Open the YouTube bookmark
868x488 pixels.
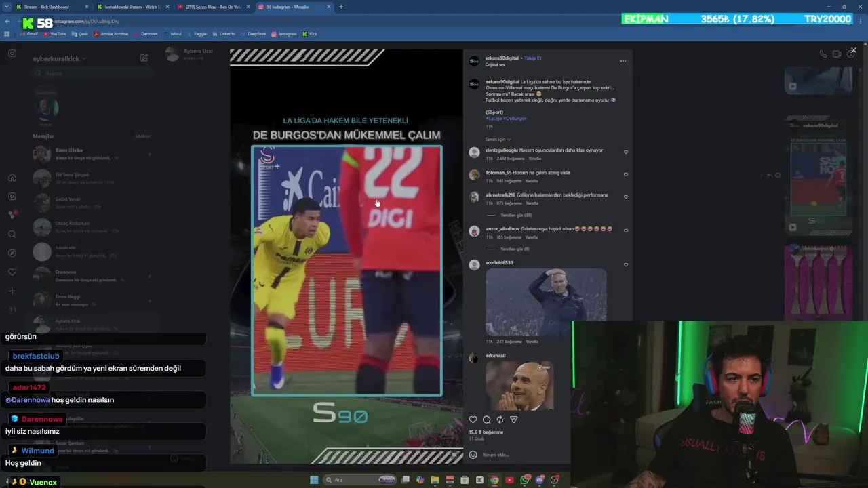click(x=54, y=33)
